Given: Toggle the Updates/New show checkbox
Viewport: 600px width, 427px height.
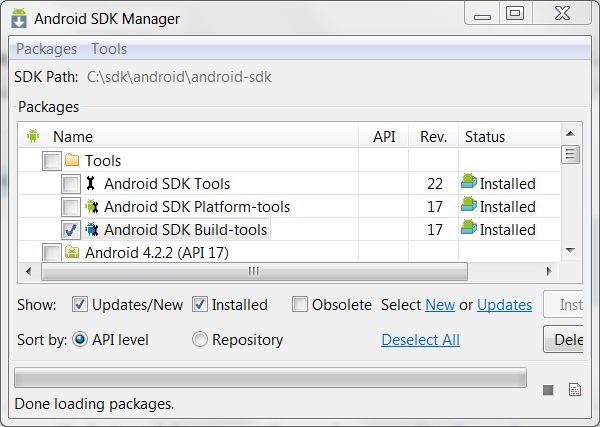Looking at the screenshot, I should tap(80, 305).
